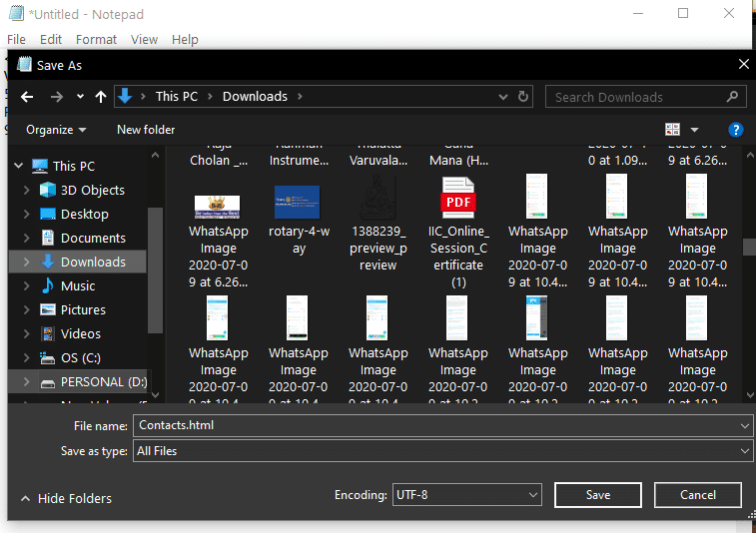Image resolution: width=756 pixels, height=533 pixels.
Task: Select Pictures in the navigation pane
Action: tap(83, 309)
